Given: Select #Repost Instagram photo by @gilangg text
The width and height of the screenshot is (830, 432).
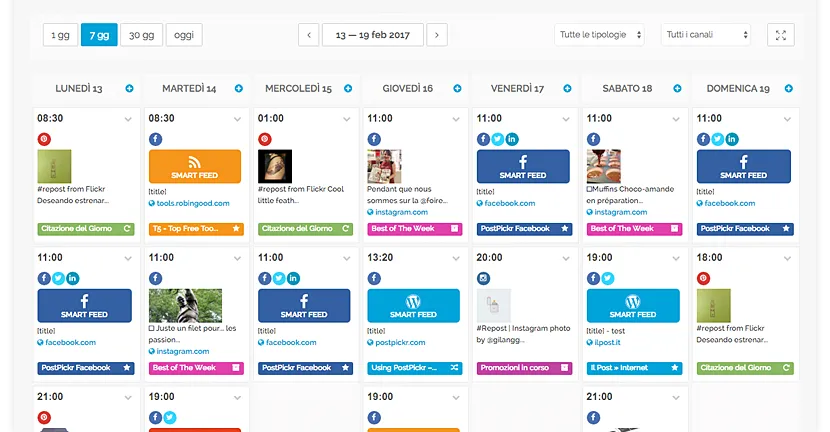Looking at the screenshot, I should pos(523,334).
